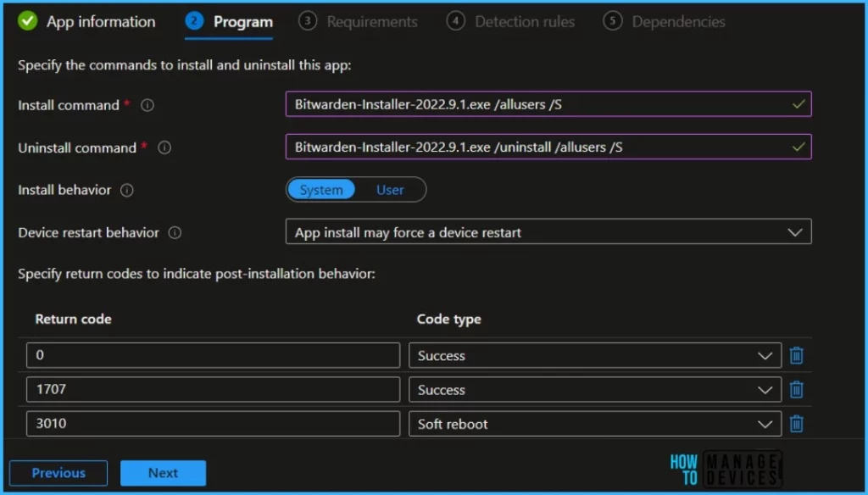Click the info icon next to Install command
The image size is (868, 495).
point(147,105)
